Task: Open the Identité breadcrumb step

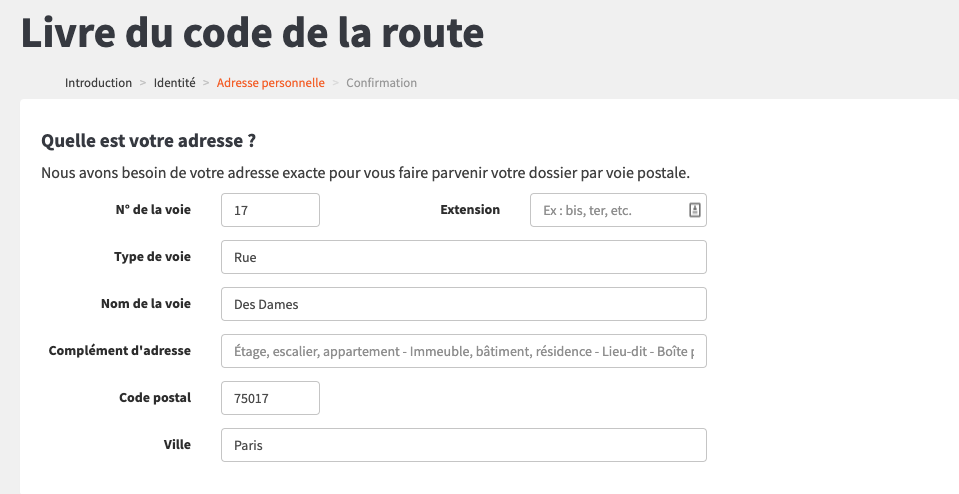Action: (174, 83)
